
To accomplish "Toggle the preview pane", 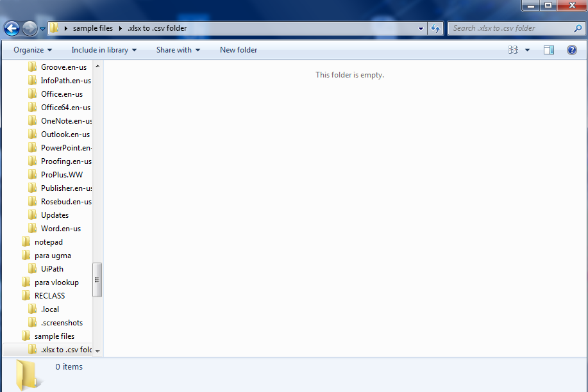I will pos(548,49).
